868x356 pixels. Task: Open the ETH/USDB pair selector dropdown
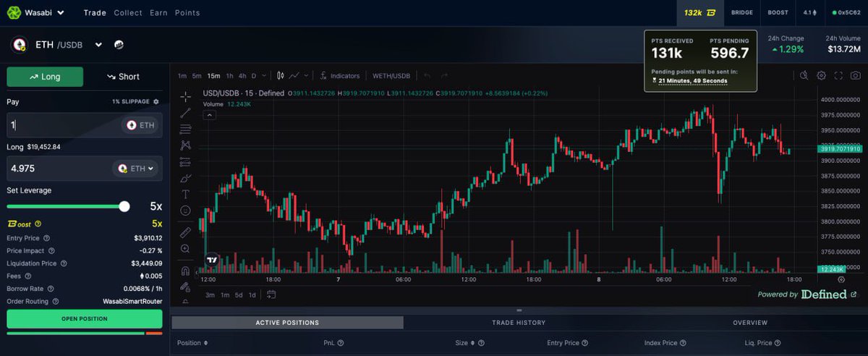point(98,45)
